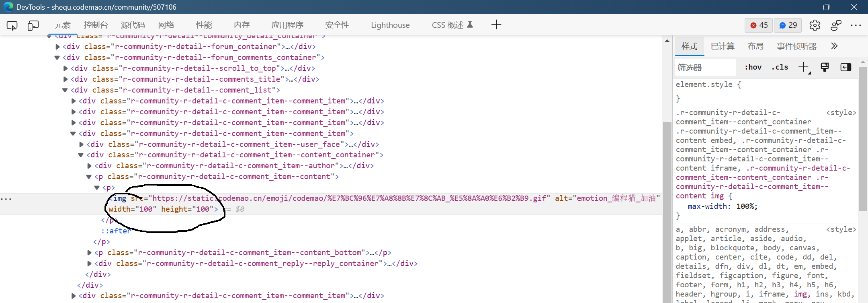Open DevTools settings gear

point(815,25)
